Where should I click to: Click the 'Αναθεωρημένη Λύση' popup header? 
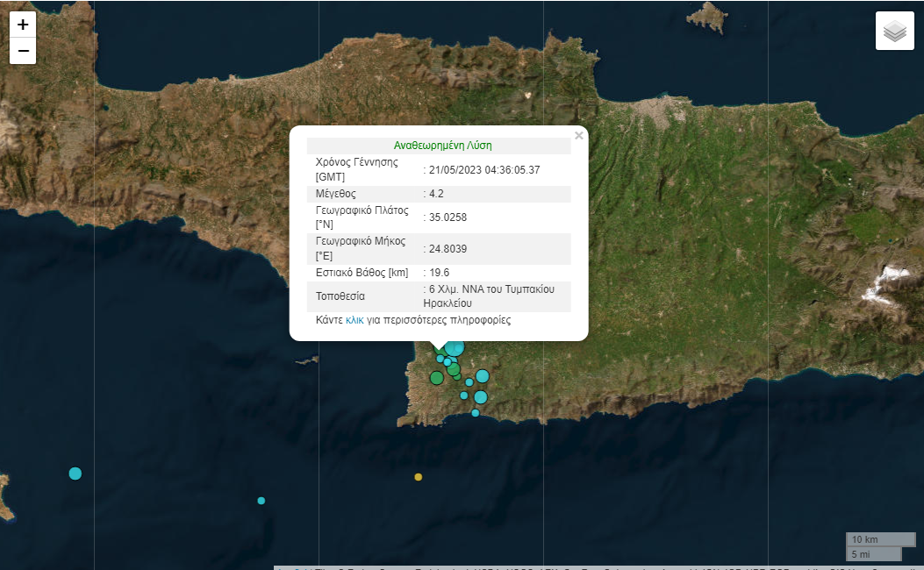coord(442,146)
